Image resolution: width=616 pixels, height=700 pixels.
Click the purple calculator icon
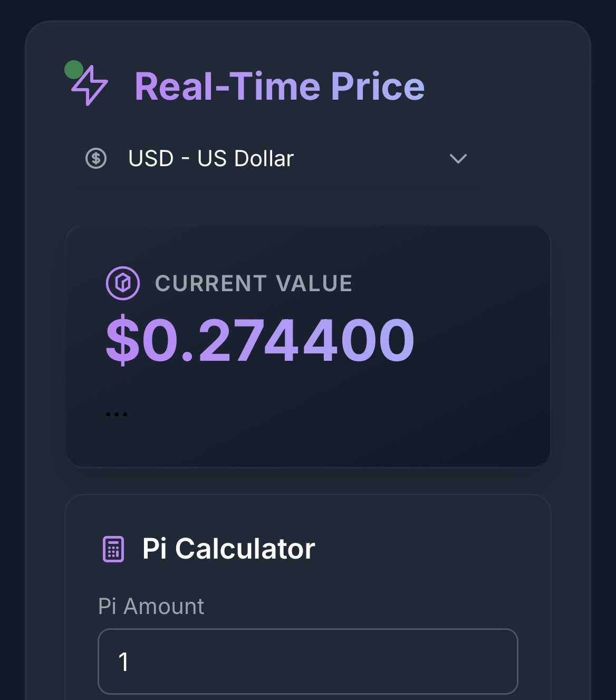[x=113, y=549]
